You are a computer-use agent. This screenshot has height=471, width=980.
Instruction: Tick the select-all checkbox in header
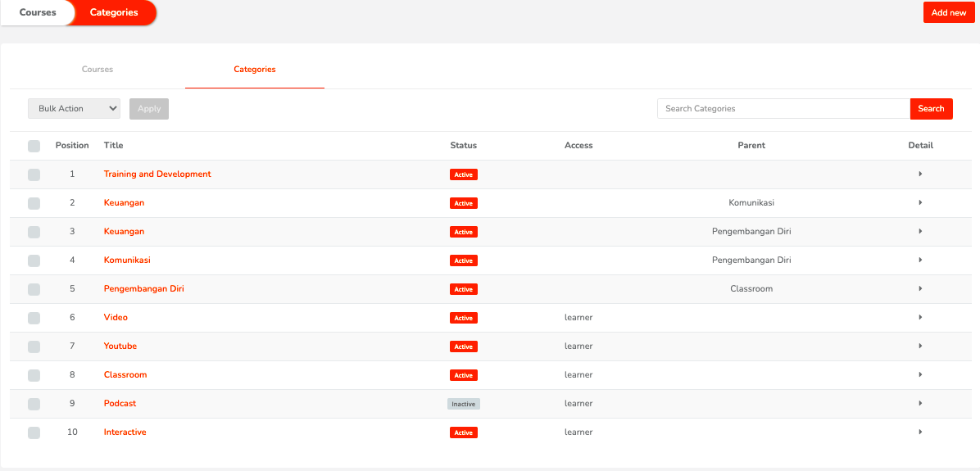tap(34, 146)
